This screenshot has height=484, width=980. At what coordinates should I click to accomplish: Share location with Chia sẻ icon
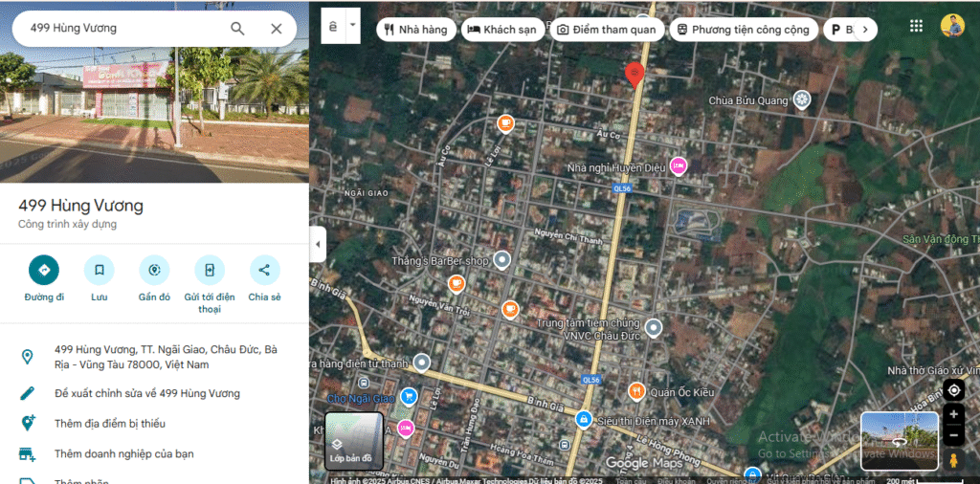tap(264, 271)
